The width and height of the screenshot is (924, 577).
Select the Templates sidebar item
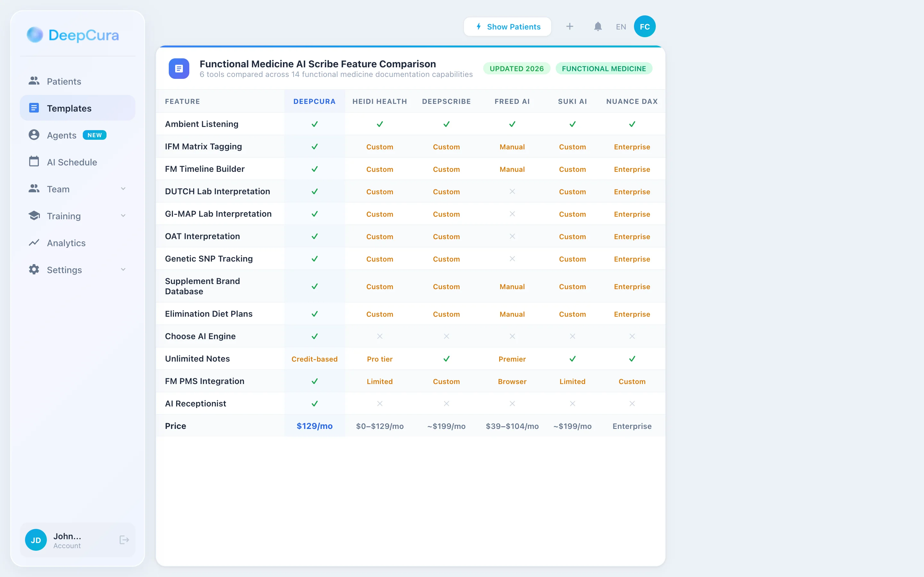tap(69, 108)
